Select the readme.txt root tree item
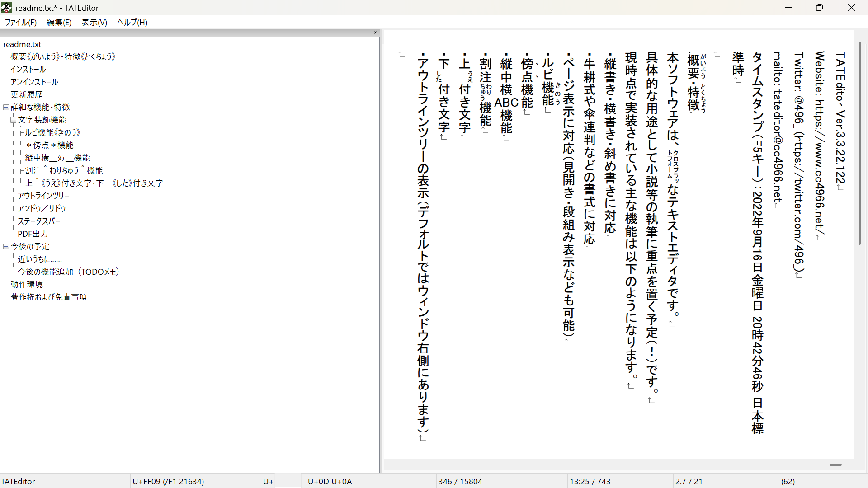This screenshot has height=488, width=868. (22, 44)
